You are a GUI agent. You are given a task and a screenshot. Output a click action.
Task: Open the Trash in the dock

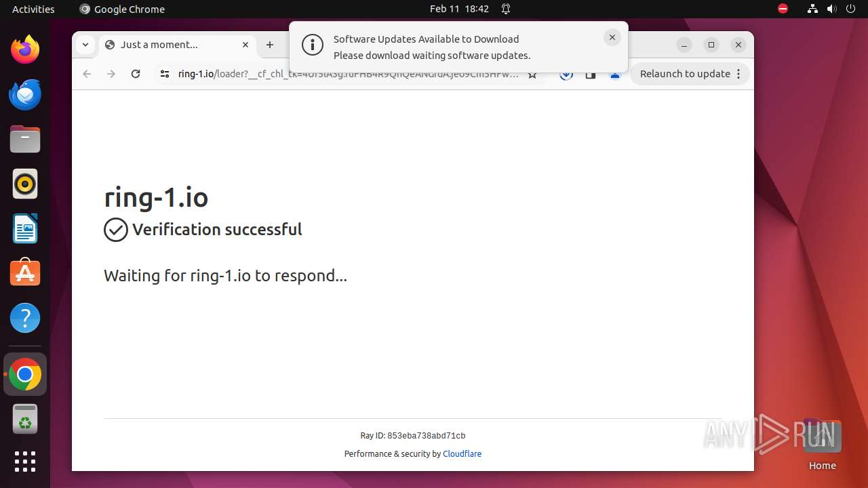coord(25,419)
